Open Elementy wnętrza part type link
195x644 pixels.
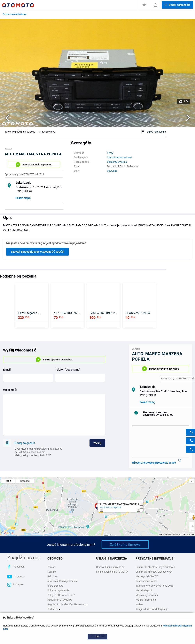117,162
